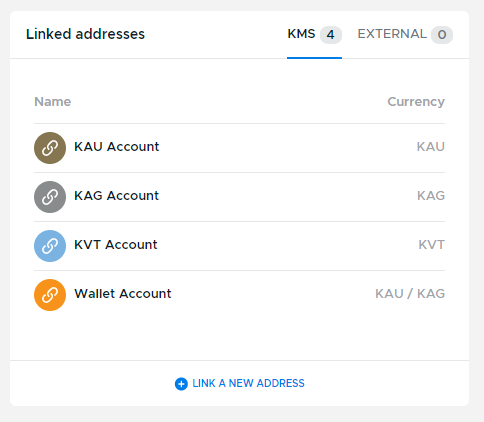The width and height of the screenshot is (484, 422).
Task: Switch to the KMS tab
Action: coord(314,34)
